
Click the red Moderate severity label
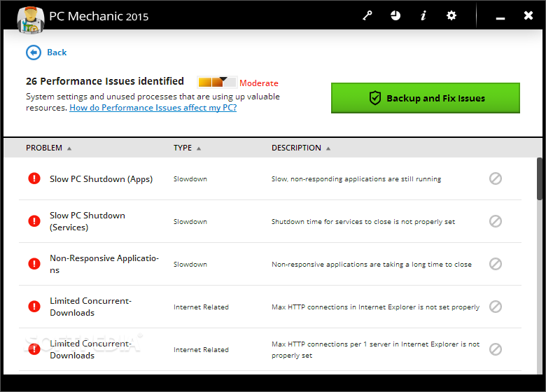pyautogui.click(x=259, y=83)
